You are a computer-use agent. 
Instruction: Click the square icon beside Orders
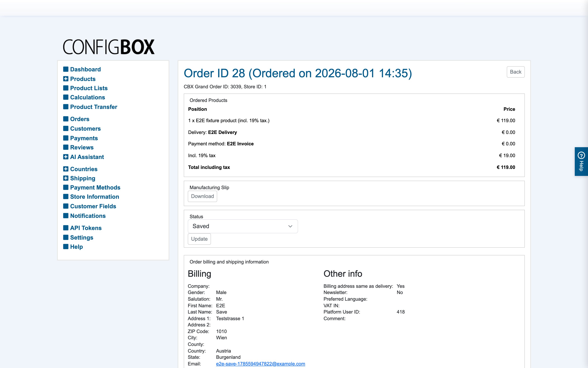pyautogui.click(x=66, y=119)
